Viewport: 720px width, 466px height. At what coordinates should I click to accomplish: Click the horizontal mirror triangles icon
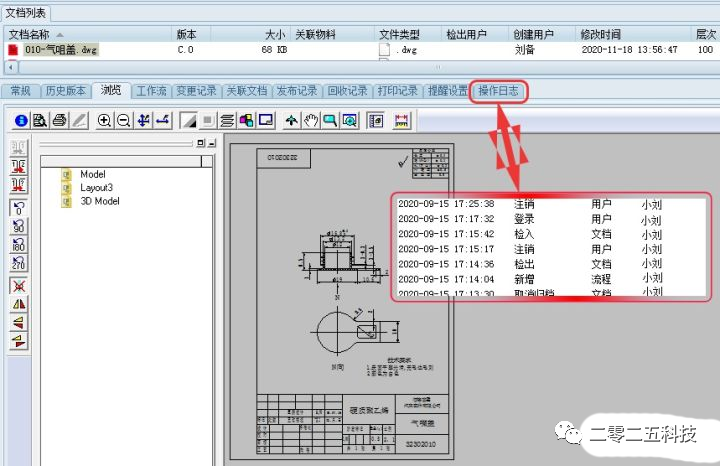18,304
